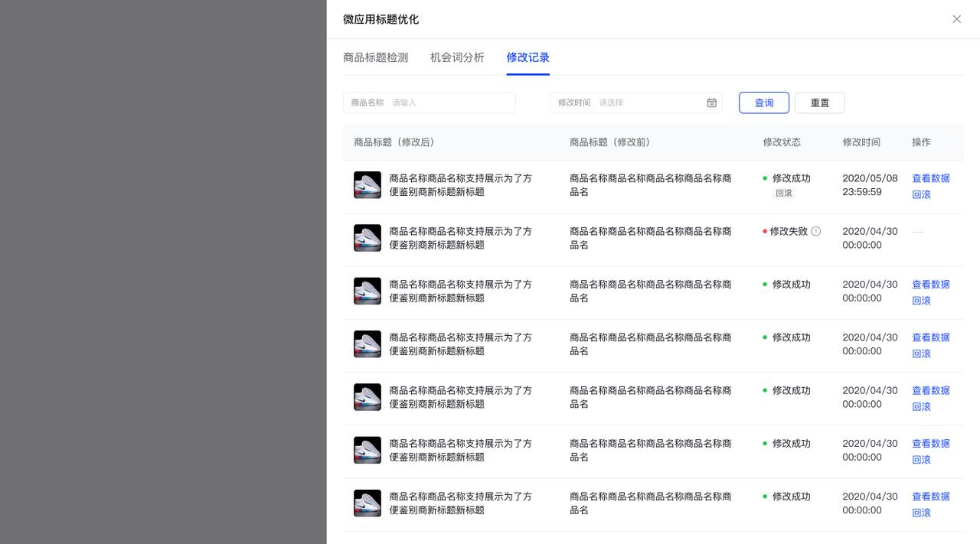Switch to the 机会词分析 tab
This screenshot has width=980, height=544.
pyautogui.click(x=457, y=57)
